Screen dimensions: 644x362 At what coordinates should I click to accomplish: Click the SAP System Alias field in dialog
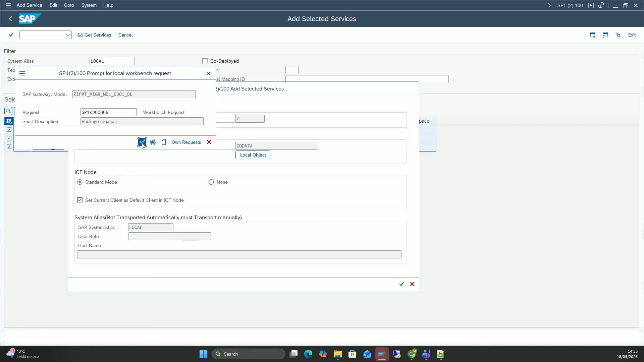pyautogui.click(x=151, y=227)
